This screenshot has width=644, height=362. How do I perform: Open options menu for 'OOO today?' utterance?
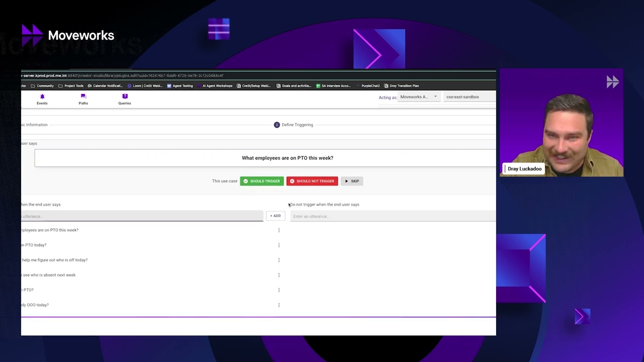279,305
